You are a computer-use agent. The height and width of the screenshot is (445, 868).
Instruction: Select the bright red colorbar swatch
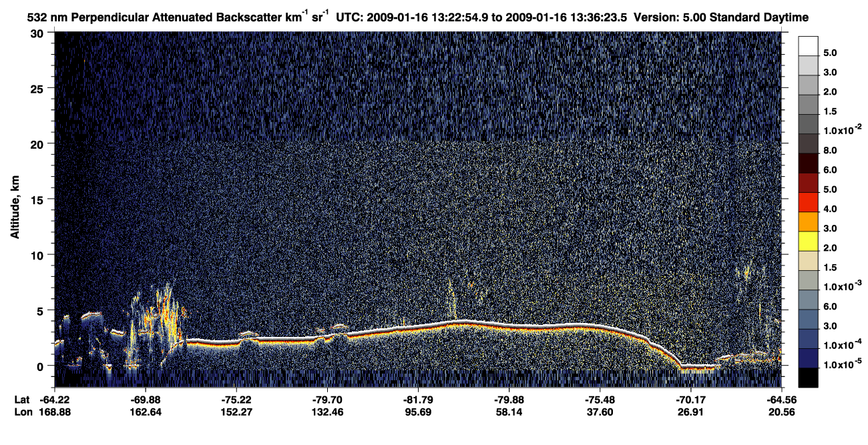tap(808, 201)
